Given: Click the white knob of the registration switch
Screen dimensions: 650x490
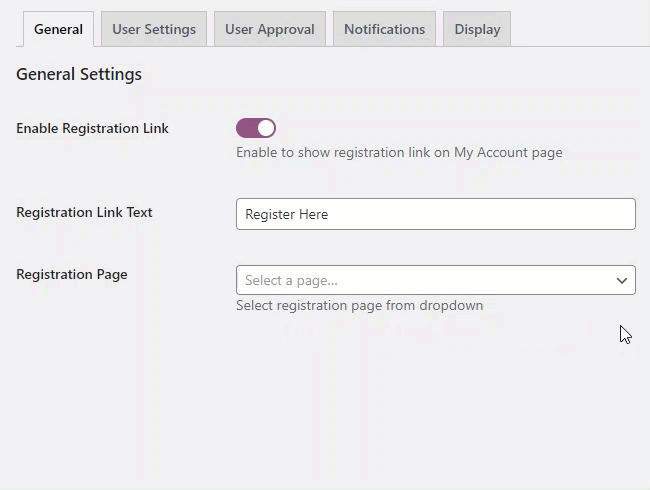Looking at the screenshot, I should pos(265,128).
